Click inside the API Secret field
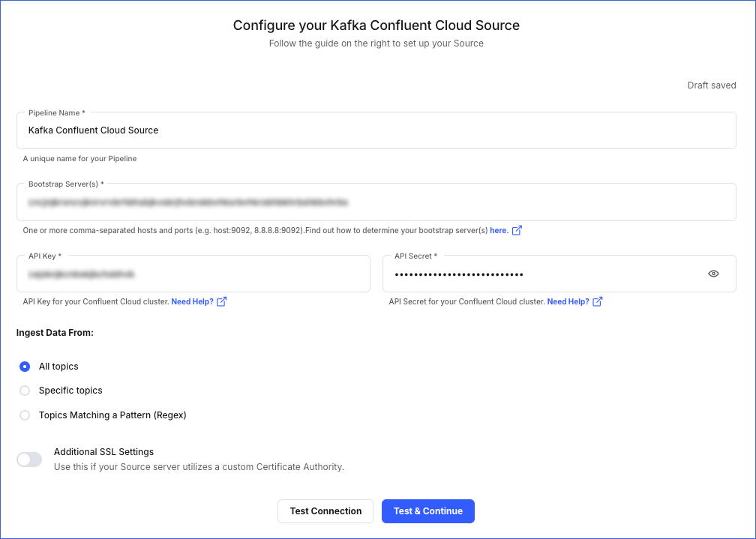The width and height of the screenshot is (756, 539). click(525, 274)
